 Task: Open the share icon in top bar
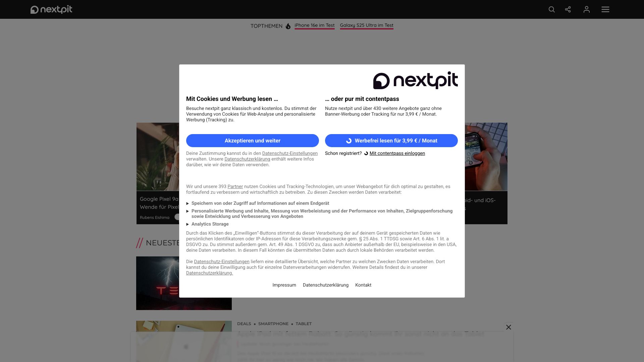click(568, 9)
